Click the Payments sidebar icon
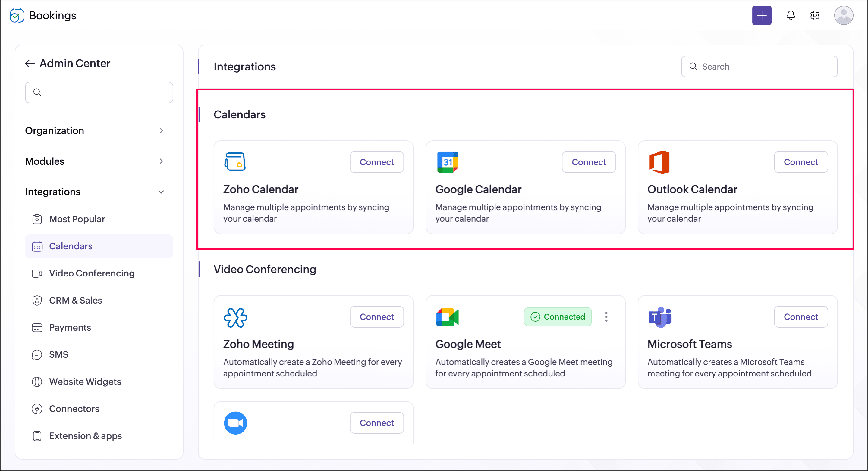Viewport: 868px width, 471px height. coord(37,328)
